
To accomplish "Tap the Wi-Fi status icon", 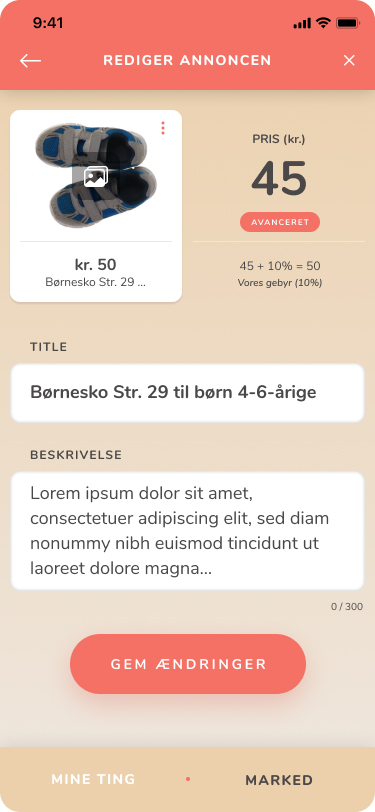I will [323, 23].
